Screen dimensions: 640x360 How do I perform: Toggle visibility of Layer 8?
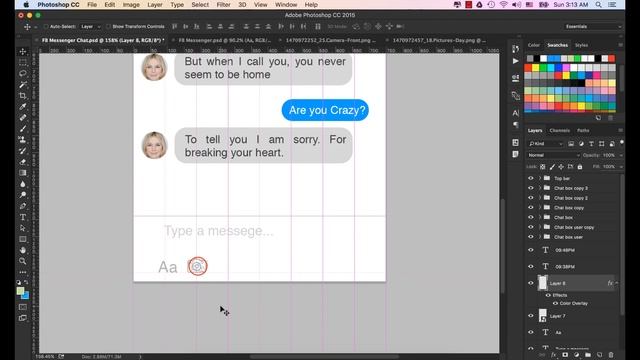click(x=531, y=283)
